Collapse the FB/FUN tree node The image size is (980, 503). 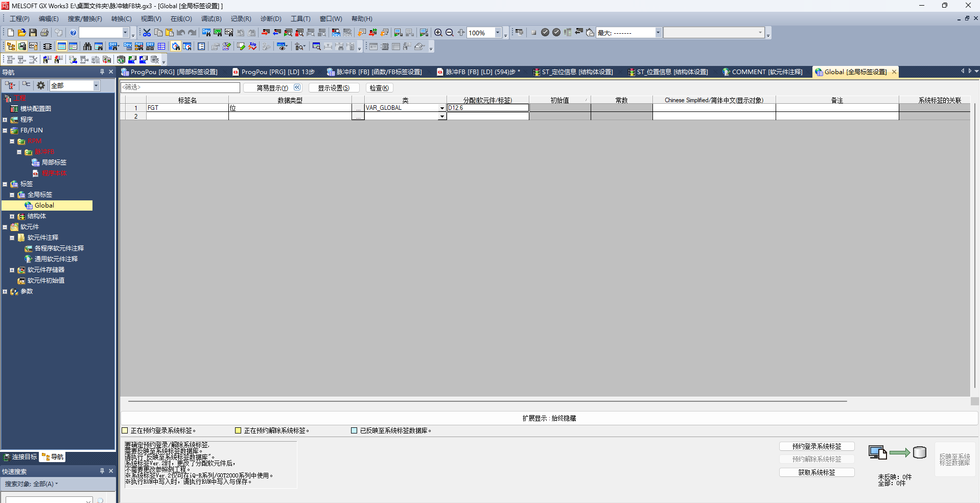pos(5,130)
